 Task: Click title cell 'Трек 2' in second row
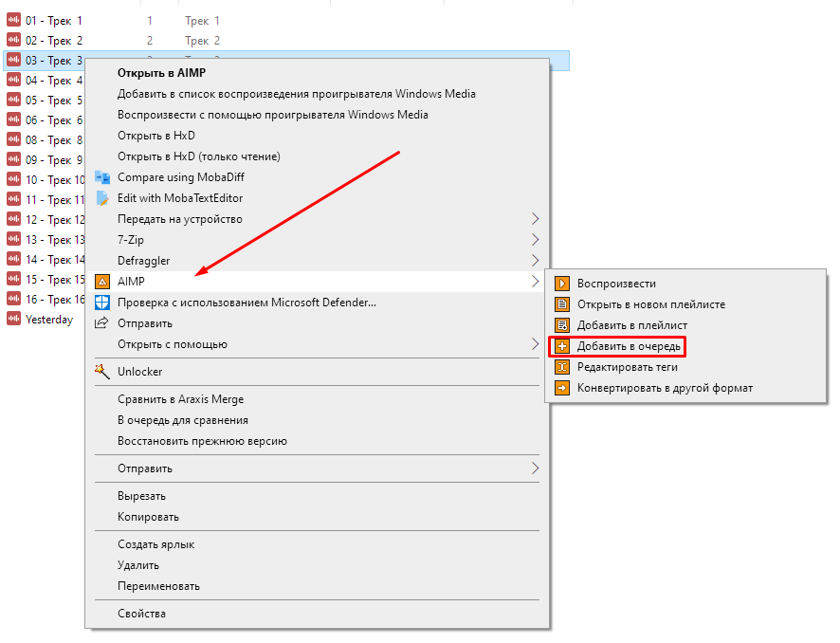point(202,40)
